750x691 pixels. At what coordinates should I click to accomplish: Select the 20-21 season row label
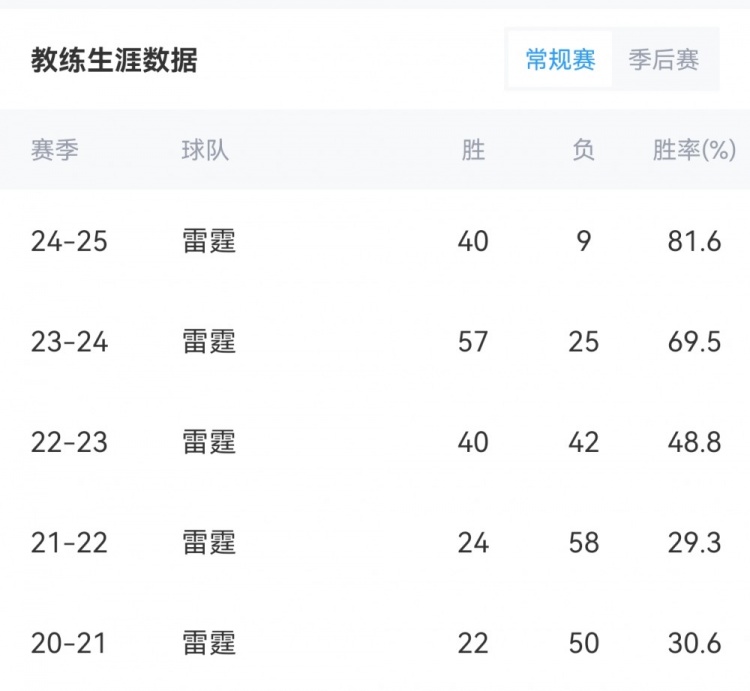click(x=69, y=642)
